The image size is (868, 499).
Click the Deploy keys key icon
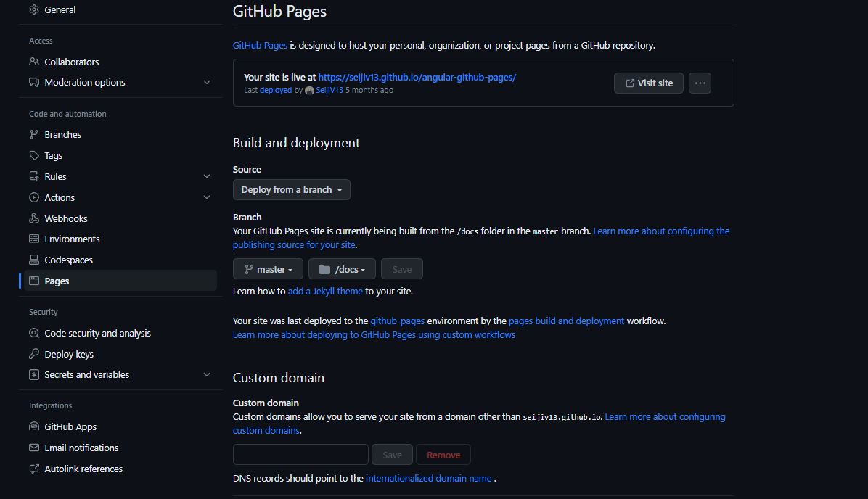34,354
